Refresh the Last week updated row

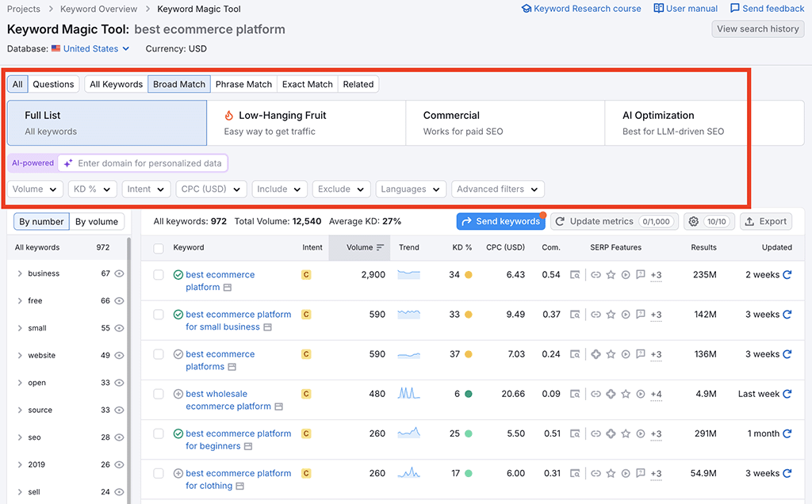click(787, 394)
